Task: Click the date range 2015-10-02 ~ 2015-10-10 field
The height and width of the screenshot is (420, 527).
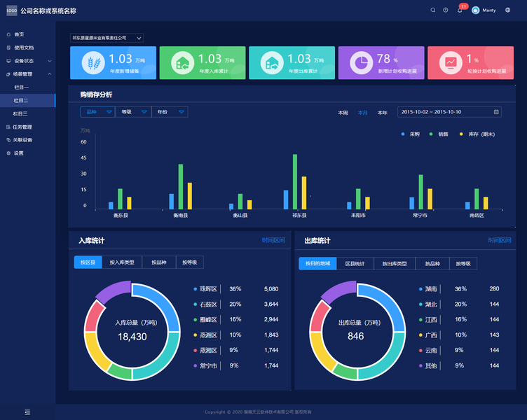Action: (x=449, y=112)
